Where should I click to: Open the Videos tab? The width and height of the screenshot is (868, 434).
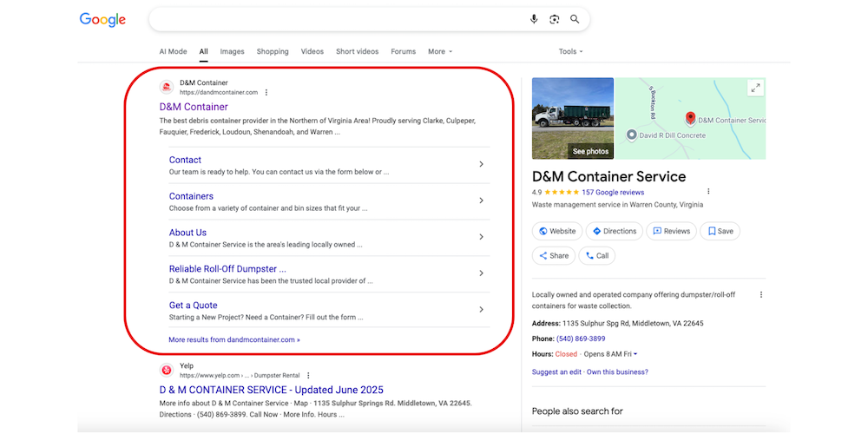(x=312, y=51)
